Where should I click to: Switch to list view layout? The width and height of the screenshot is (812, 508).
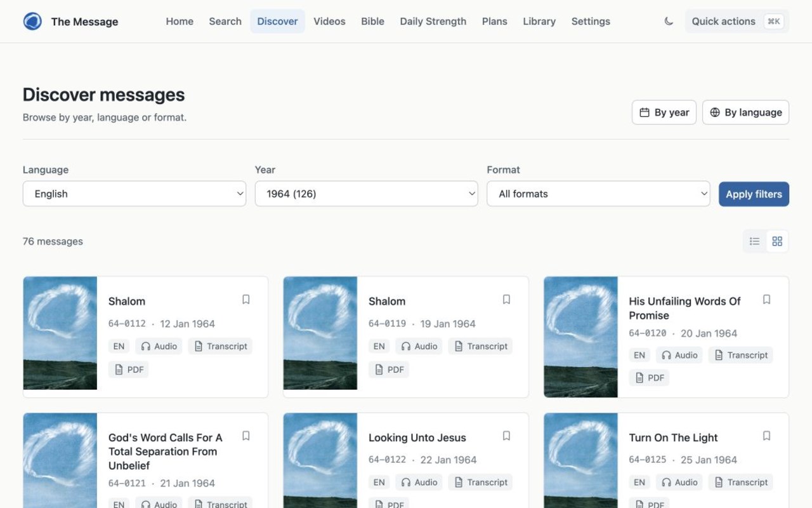coord(754,241)
